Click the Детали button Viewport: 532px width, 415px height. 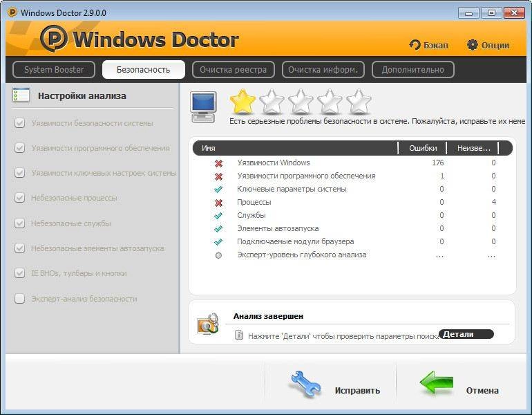click(x=466, y=334)
